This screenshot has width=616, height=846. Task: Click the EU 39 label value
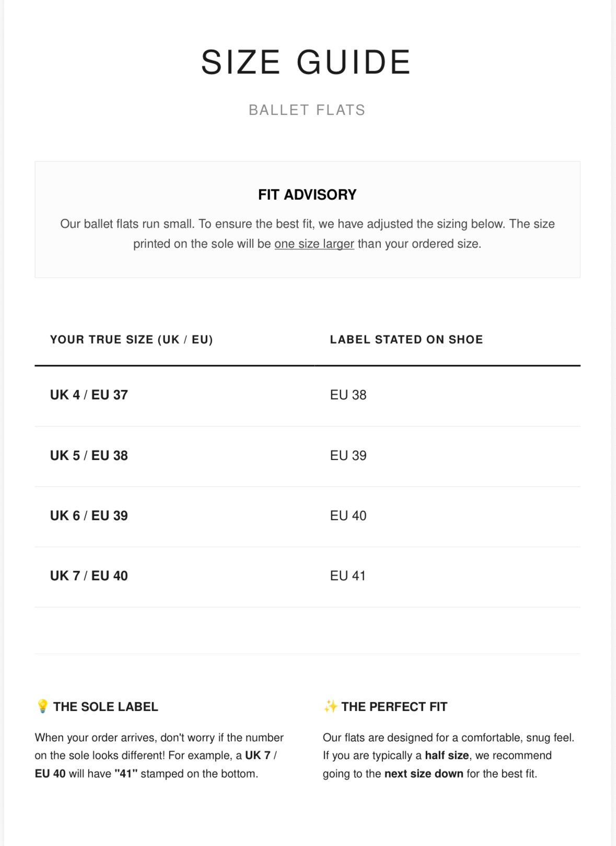(x=348, y=455)
